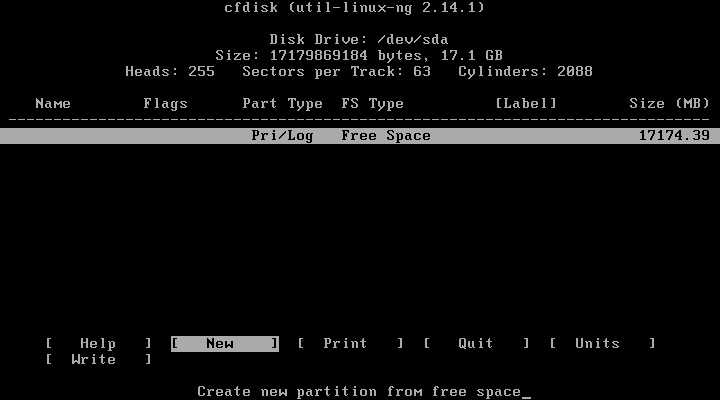The width and height of the screenshot is (720, 400).
Task: Click the cfdisk version title
Action: (x=354, y=8)
